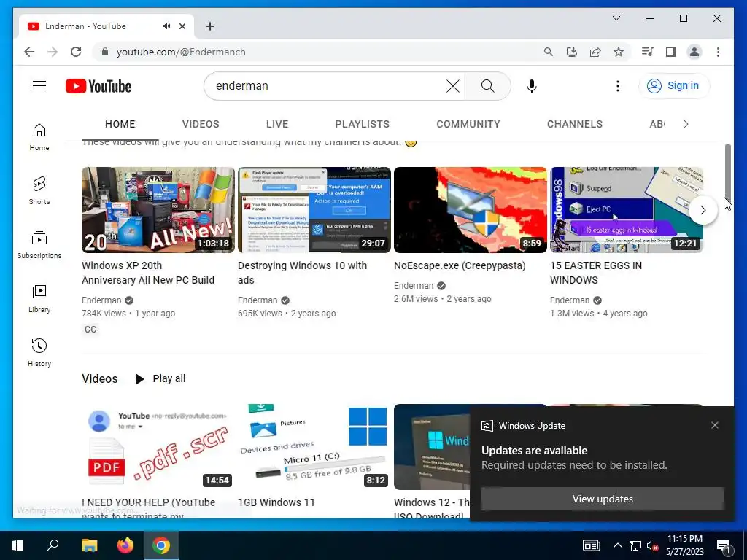Viewport: 747px width, 560px height.
Task: Switch to the CHANNELS tab
Action: pyautogui.click(x=575, y=124)
